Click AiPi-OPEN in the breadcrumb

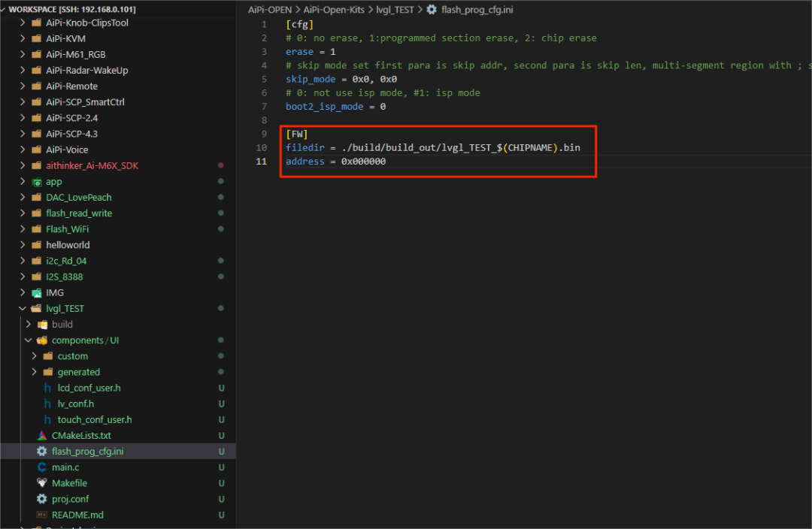pyautogui.click(x=270, y=10)
